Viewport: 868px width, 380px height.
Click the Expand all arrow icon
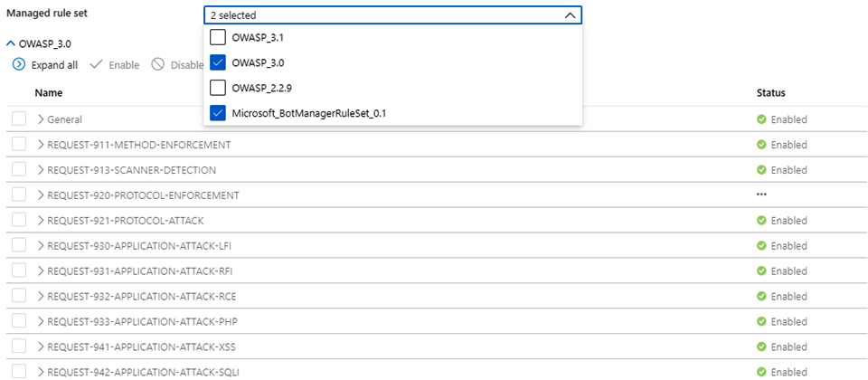coord(18,65)
